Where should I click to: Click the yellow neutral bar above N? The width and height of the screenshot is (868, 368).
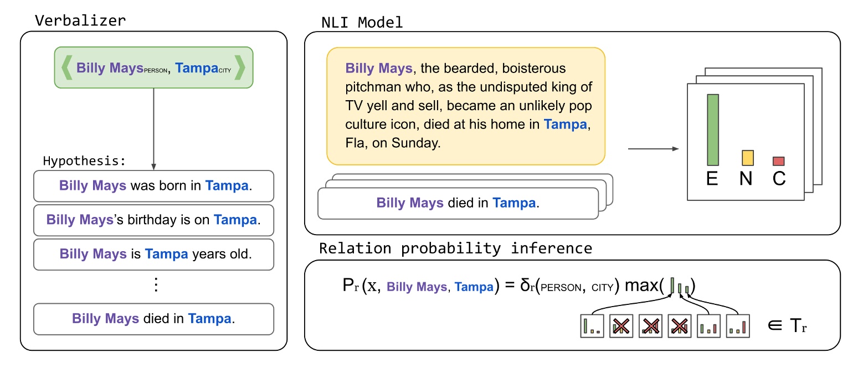pos(747,158)
